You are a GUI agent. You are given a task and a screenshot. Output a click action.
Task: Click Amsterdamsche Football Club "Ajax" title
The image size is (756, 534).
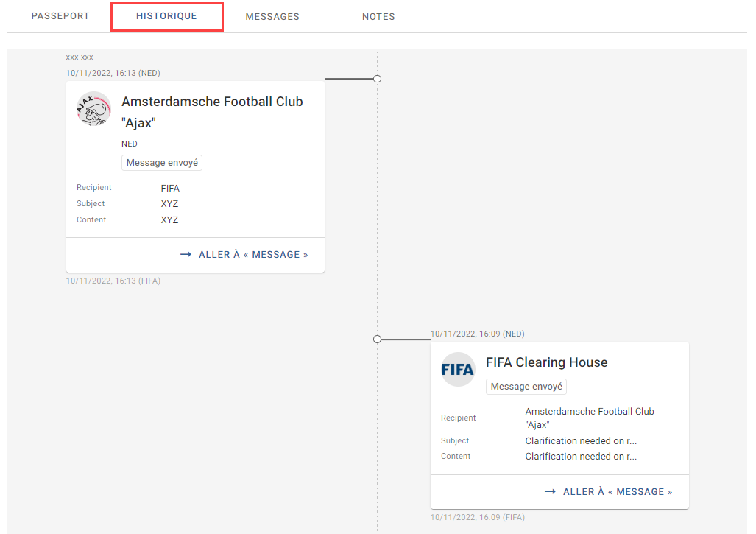pyautogui.click(x=212, y=112)
